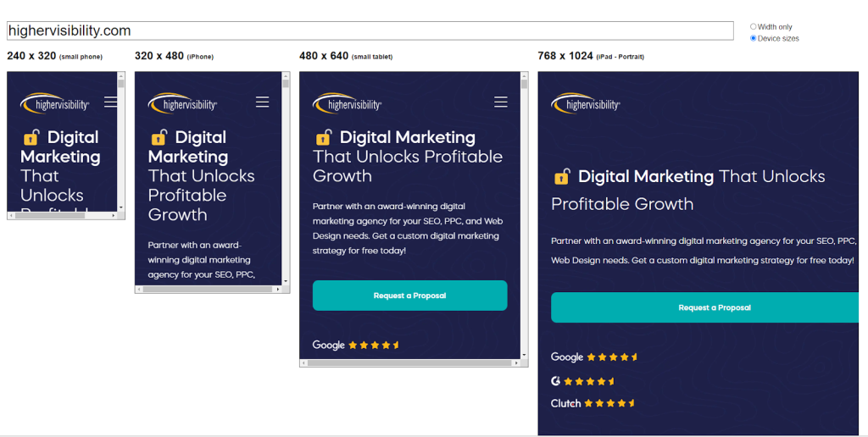Select the Device sizes radio option
Screen dimensions: 868x437
pyautogui.click(x=753, y=38)
